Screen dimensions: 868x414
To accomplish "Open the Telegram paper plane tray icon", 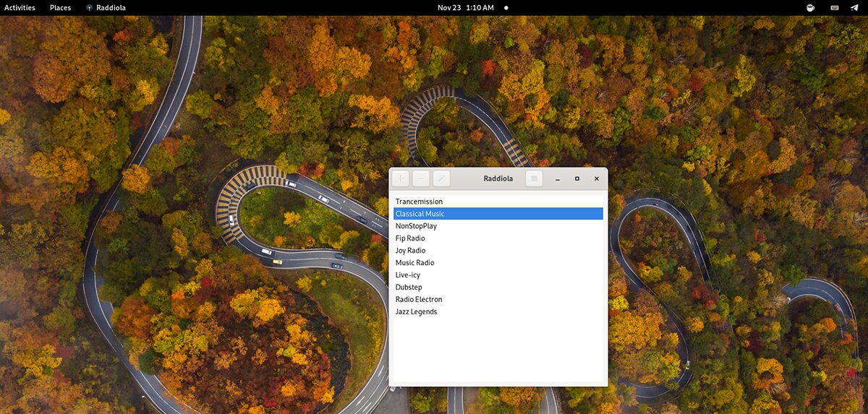I will [854, 8].
